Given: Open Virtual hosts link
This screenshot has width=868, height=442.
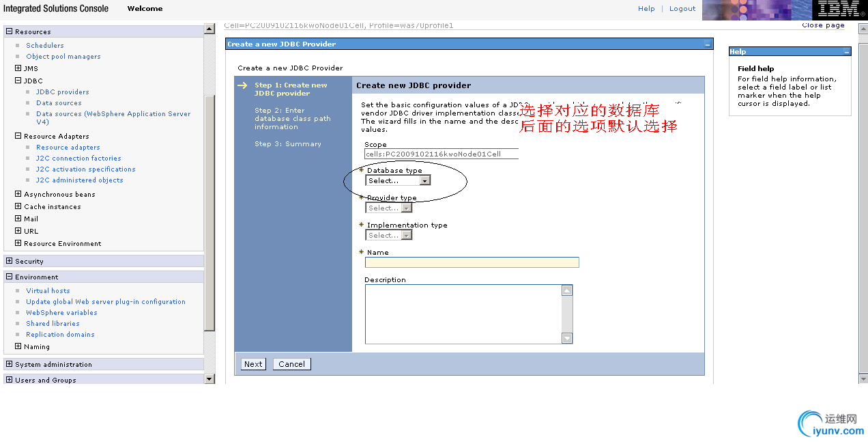Looking at the screenshot, I should point(48,291).
